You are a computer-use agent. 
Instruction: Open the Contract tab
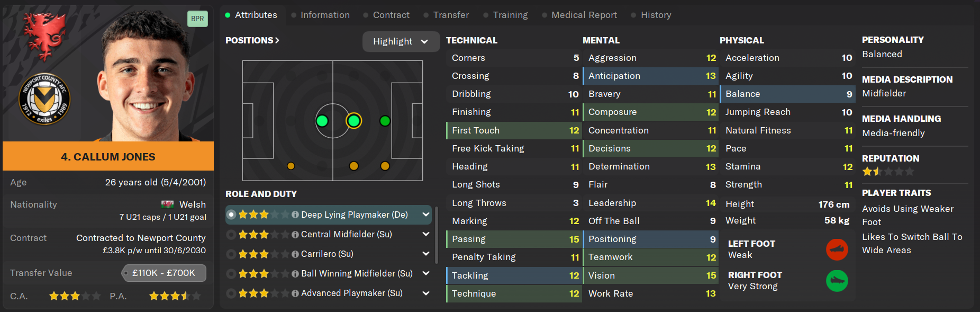tap(391, 15)
